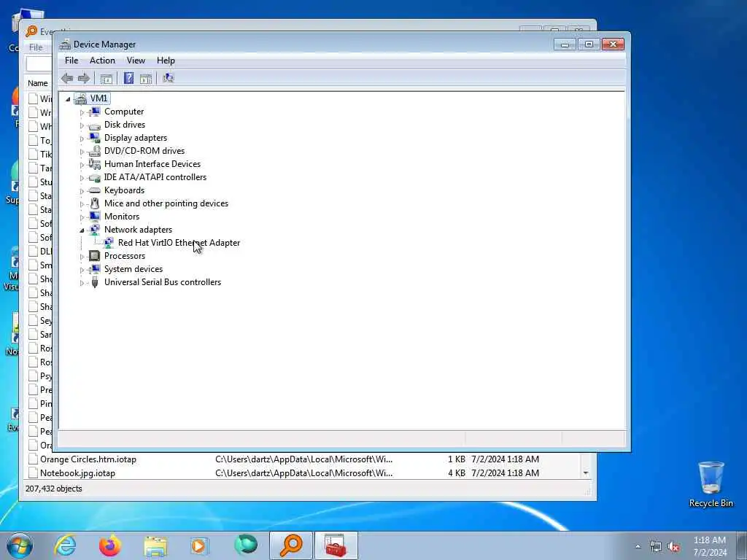
Task: Click the Display adapters category icon
Action: (95, 138)
